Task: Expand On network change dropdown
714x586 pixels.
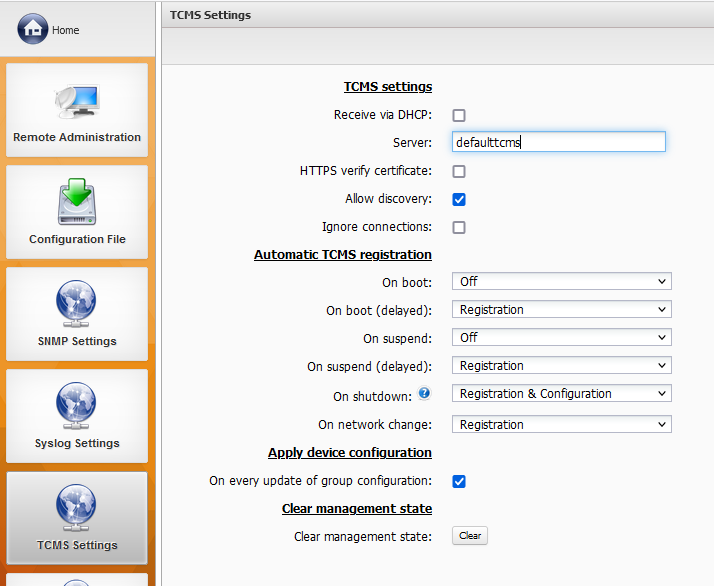Action: click(561, 425)
